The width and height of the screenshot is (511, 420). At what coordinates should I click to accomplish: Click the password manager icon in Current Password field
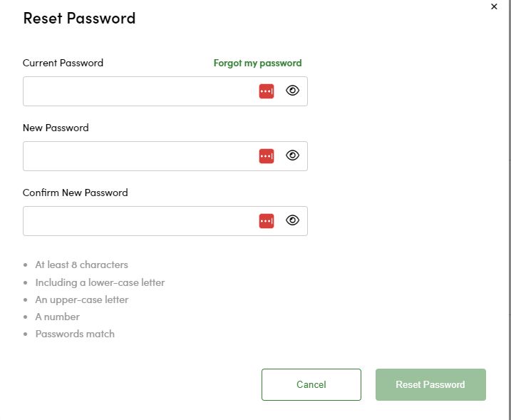[266, 91]
